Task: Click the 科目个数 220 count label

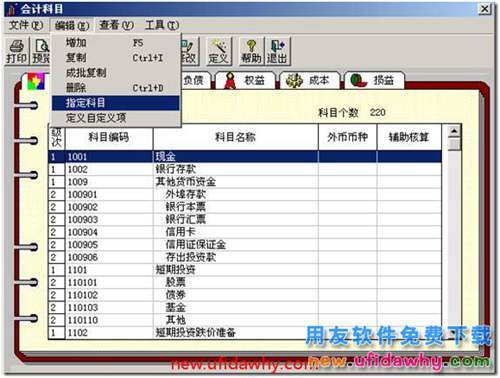Action: [x=352, y=113]
